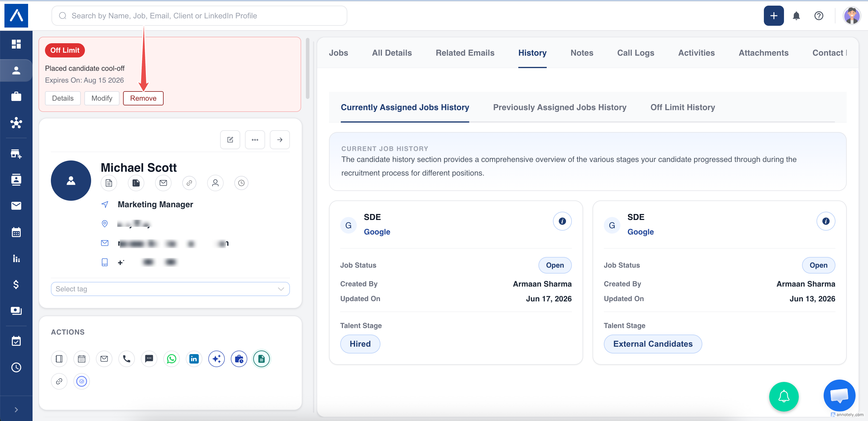The image size is (868, 421).
Task: Click the WhatsApp action icon
Action: 172,359
